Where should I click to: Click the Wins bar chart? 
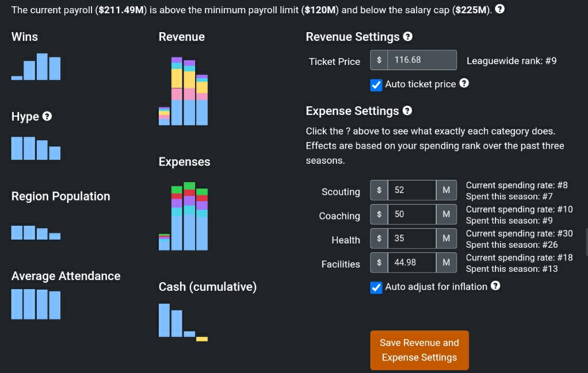click(x=36, y=67)
